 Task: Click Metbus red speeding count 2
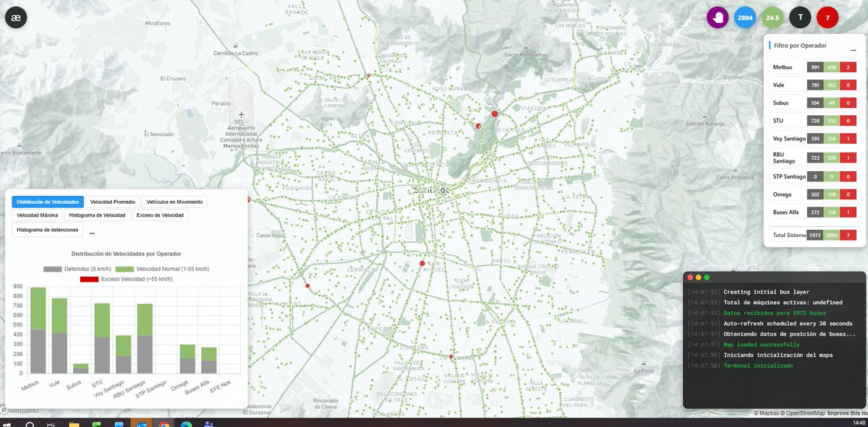coord(848,67)
